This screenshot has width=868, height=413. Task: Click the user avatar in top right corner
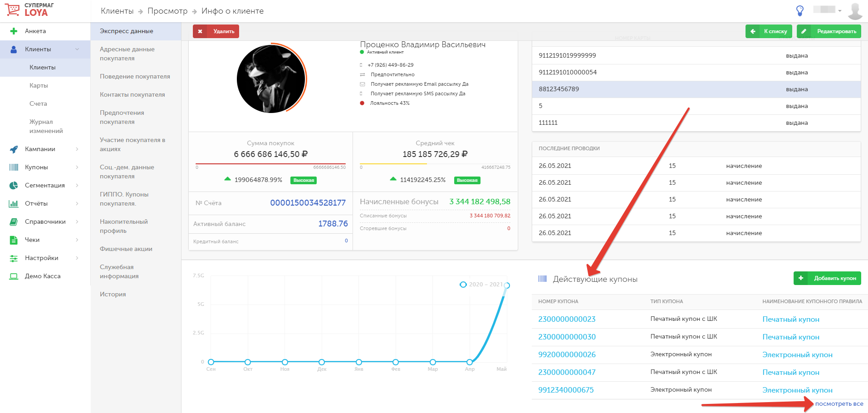tap(855, 11)
